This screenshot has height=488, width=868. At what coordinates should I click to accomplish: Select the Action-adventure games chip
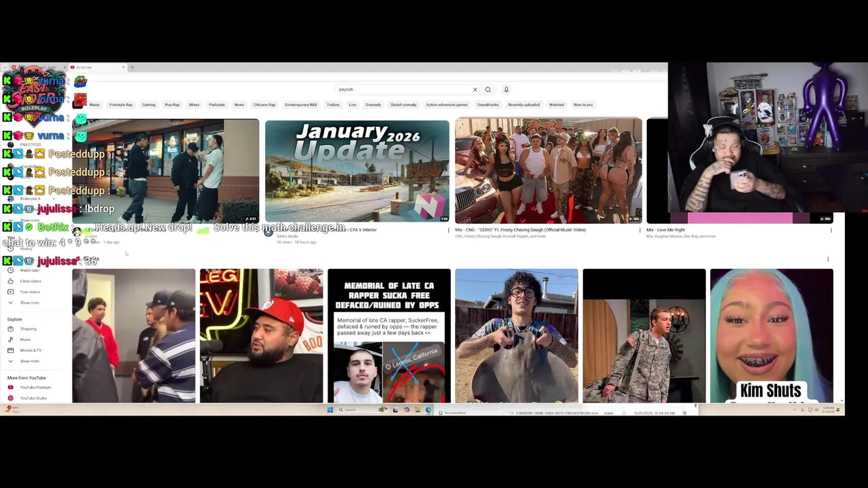tap(447, 105)
